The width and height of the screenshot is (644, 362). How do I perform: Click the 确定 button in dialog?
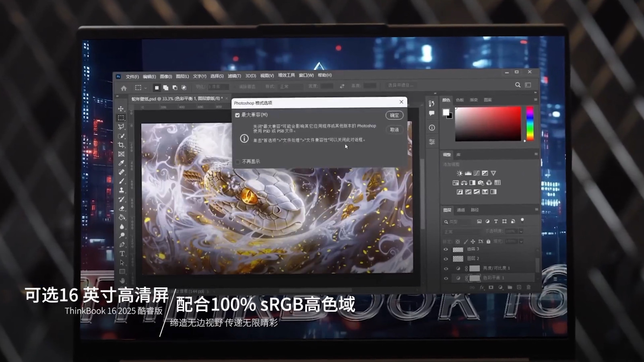click(394, 115)
